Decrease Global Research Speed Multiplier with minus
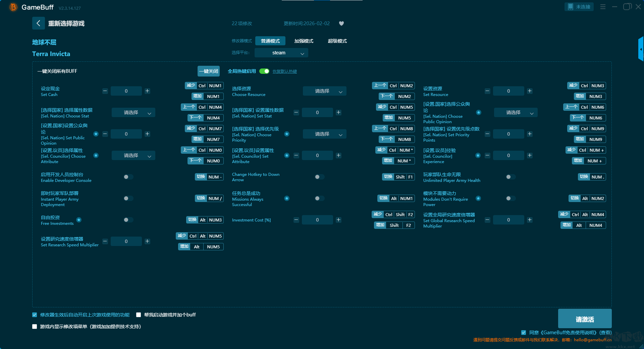Image resolution: width=644 pixels, height=349 pixels. click(x=487, y=220)
